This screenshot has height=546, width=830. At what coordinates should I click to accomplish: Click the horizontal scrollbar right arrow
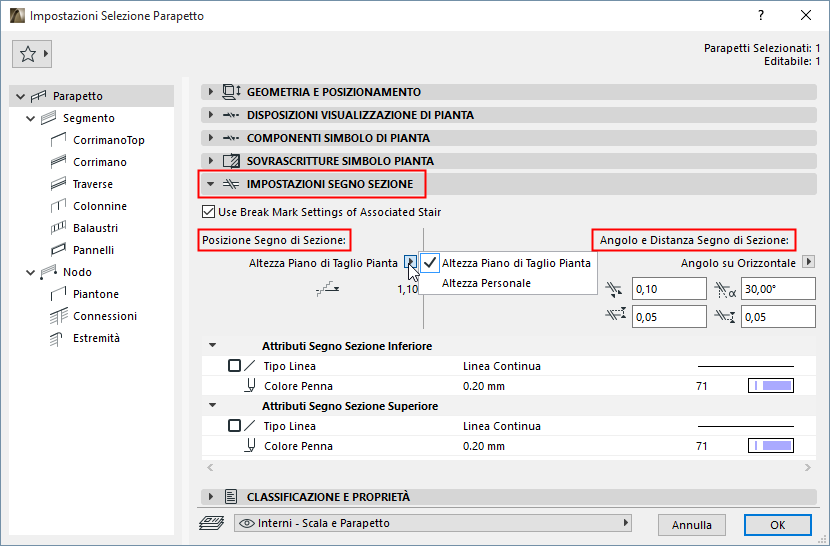(808, 467)
